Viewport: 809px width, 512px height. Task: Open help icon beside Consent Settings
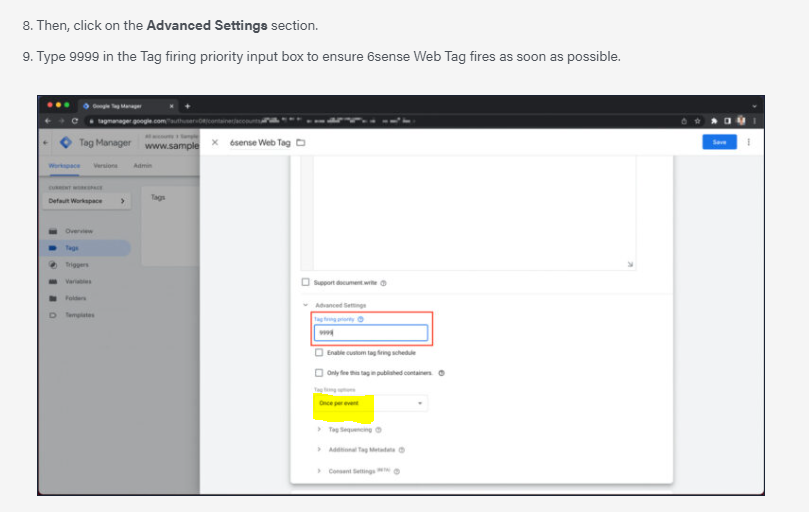[x=397, y=471]
